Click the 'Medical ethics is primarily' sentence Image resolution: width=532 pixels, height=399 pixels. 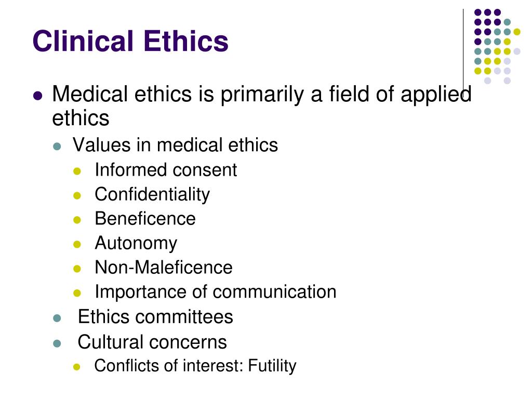[262, 106]
